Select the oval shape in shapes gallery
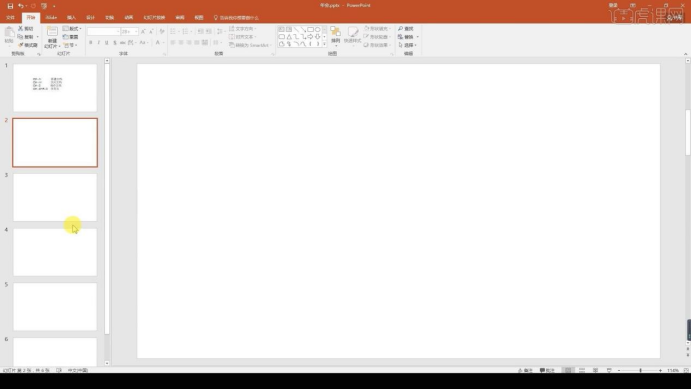This screenshot has height=389, width=691. coord(317,30)
